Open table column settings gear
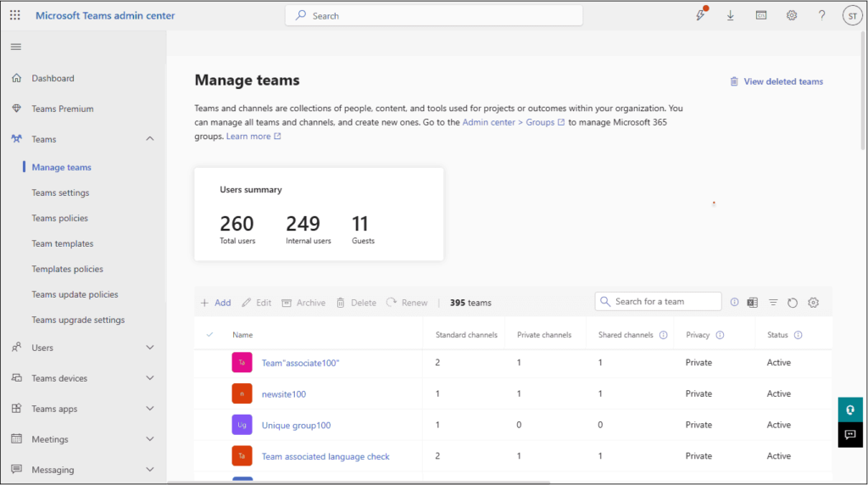The width and height of the screenshot is (868, 485). coord(813,303)
